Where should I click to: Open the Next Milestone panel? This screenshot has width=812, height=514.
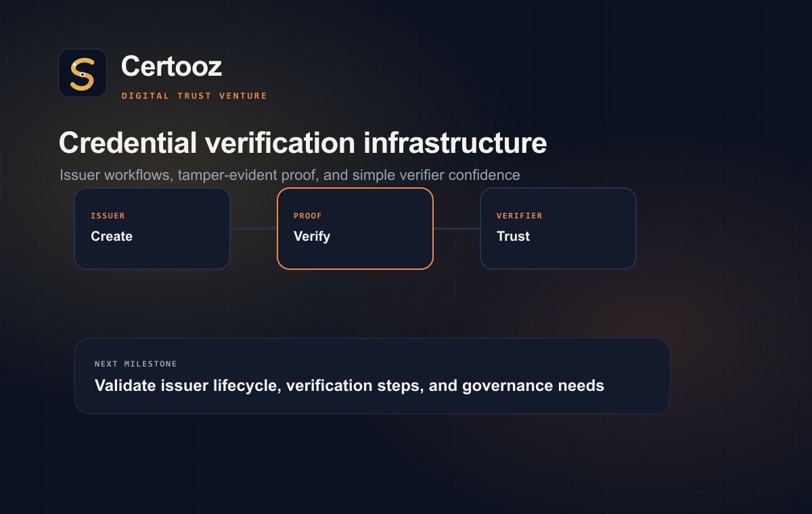(372, 376)
